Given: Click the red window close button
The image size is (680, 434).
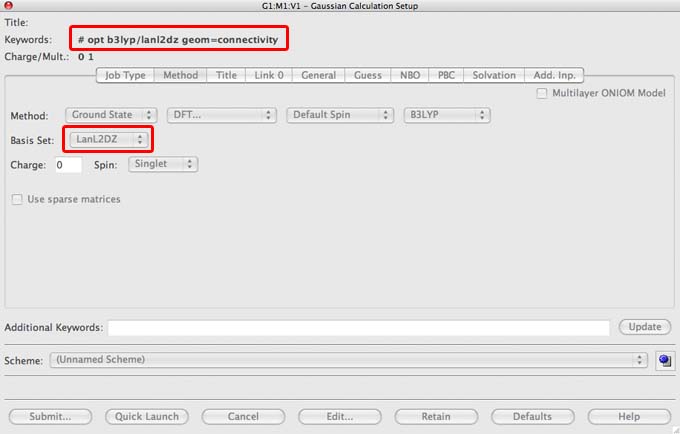Looking at the screenshot, I should coord(9,6).
